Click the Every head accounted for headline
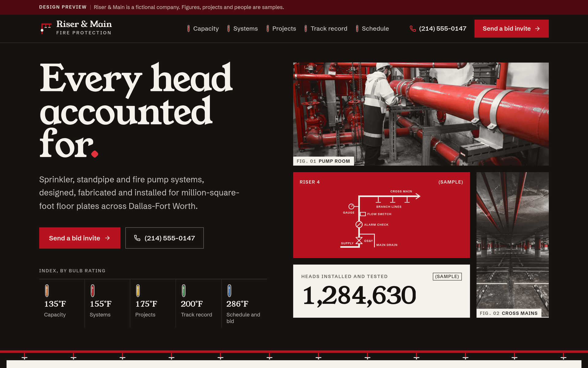The width and height of the screenshot is (588, 368). [136, 110]
